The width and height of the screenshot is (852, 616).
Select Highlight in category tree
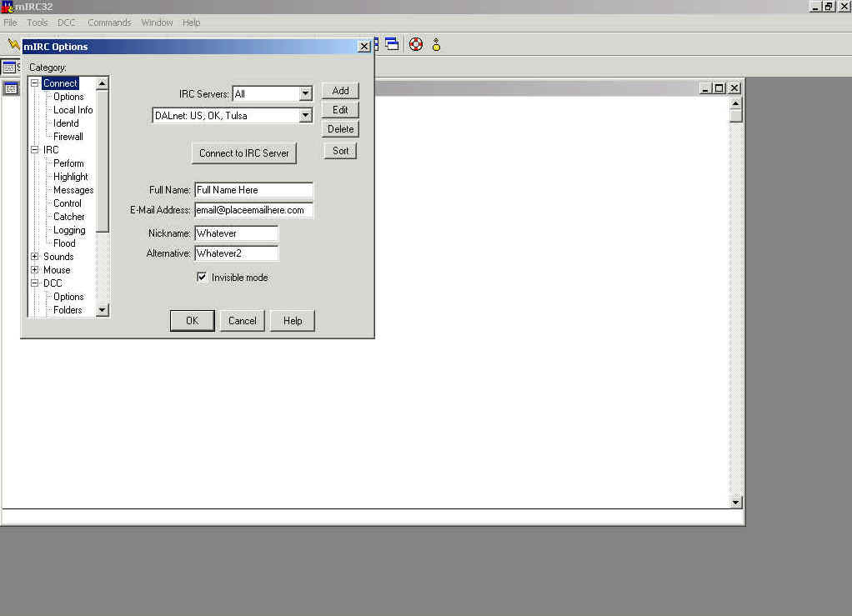click(x=71, y=177)
